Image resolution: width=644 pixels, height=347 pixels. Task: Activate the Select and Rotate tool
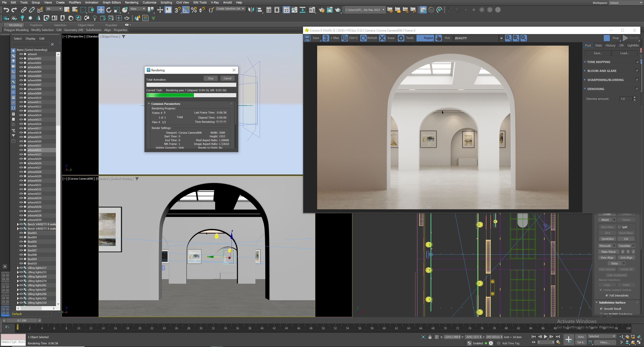(109, 10)
